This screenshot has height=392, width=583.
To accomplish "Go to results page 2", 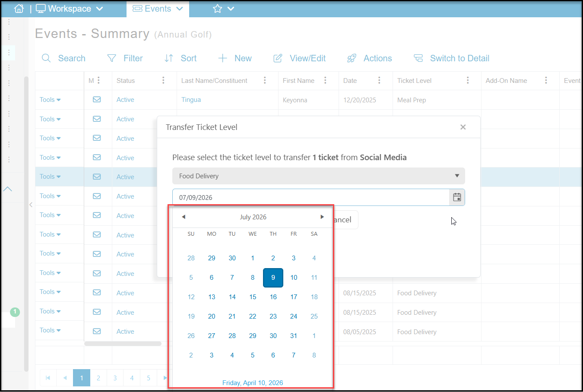I will click(98, 378).
